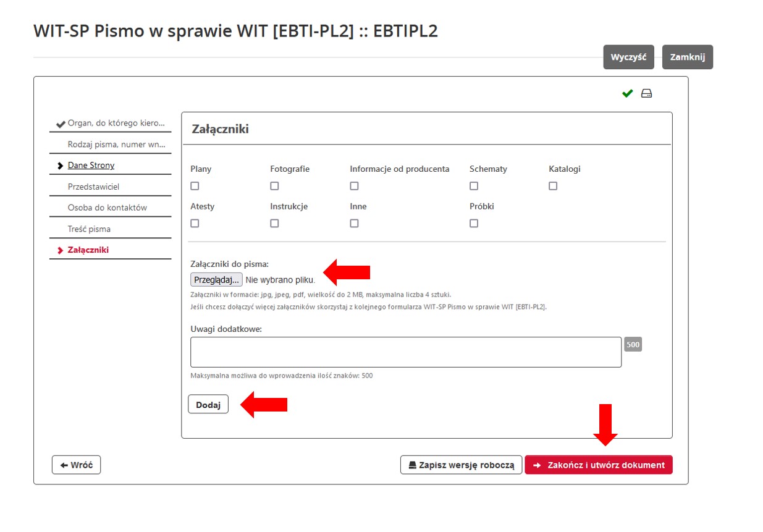This screenshot has height=532, width=763.
Task: Switch to Treść pisma step
Action: coord(89,229)
